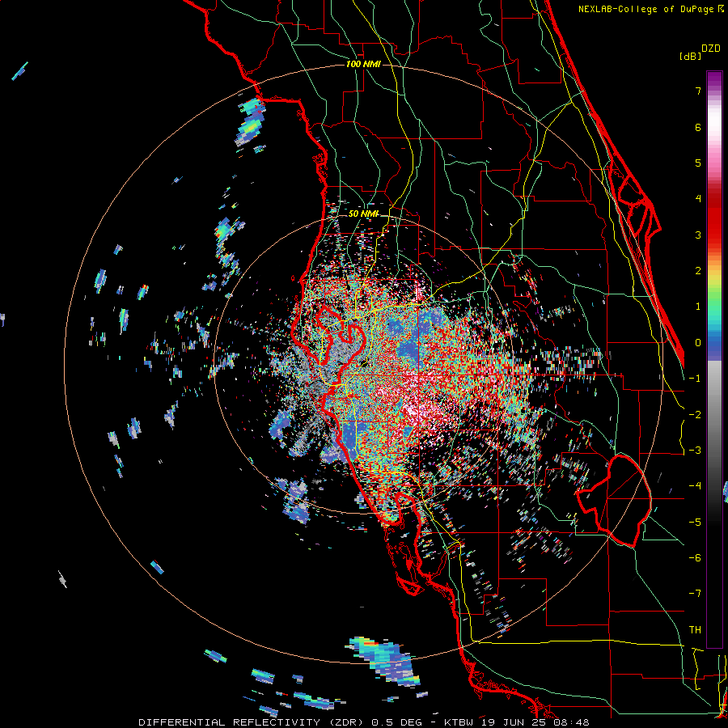Click the ZDR color scale bar
Viewport: 728px width, 728px height.
(714, 359)
